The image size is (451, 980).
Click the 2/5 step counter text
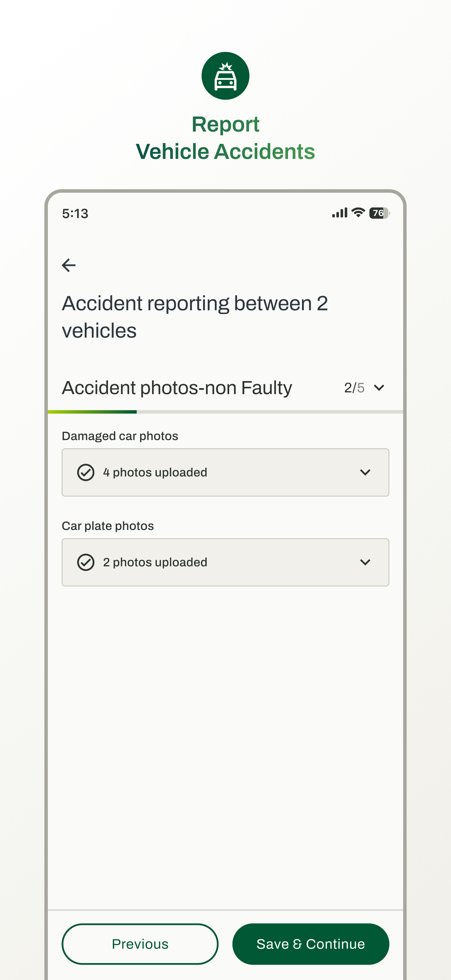click(354, 388)
